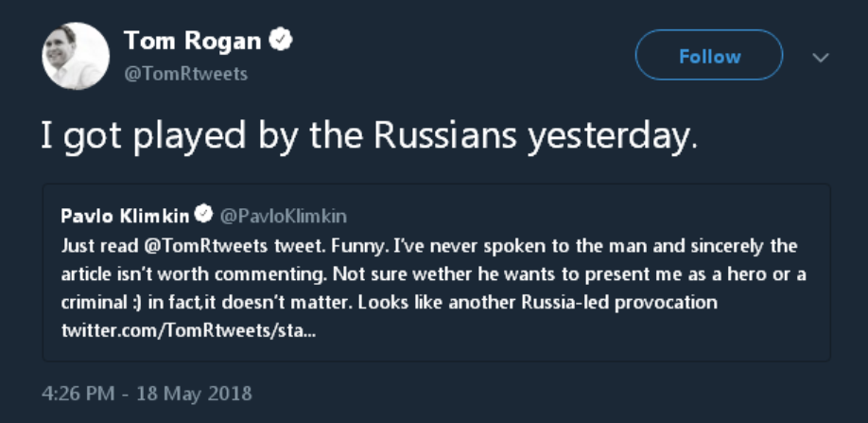The image size is (868, 423).
Task: Click the verified badge next to Tom Rogan
Action: [282, 41]
